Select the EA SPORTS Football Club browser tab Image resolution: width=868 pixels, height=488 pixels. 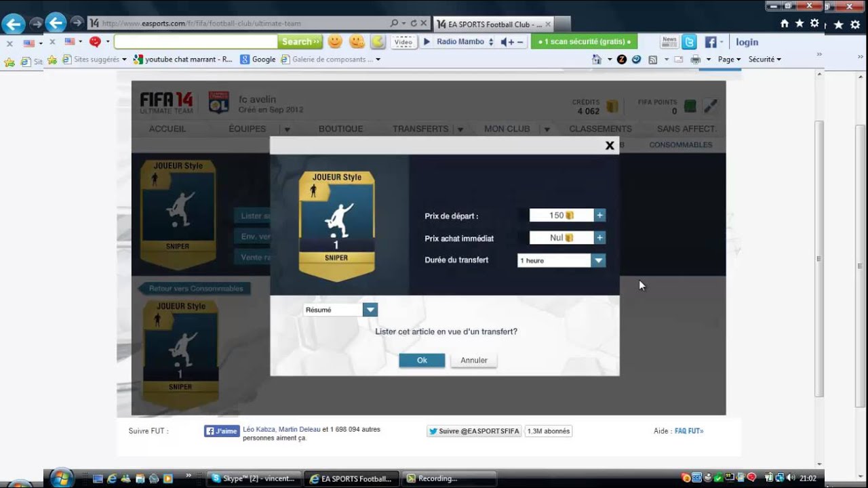[495, 24]
